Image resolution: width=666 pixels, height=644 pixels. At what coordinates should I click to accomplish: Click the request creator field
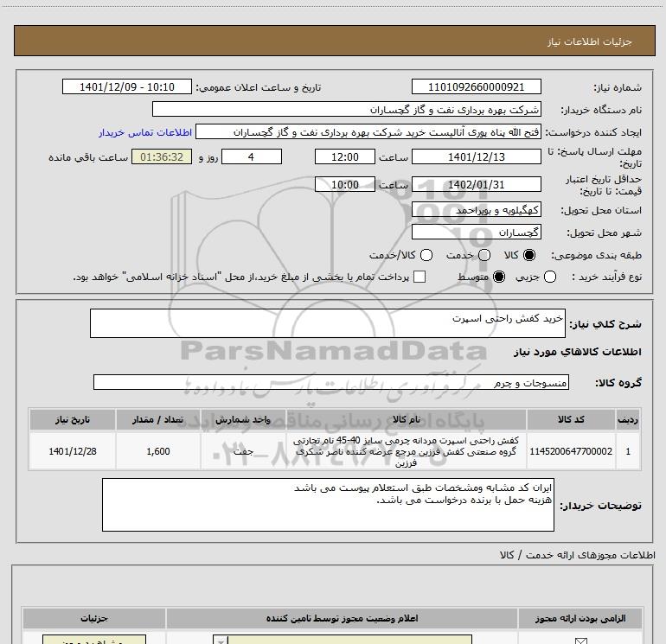368,132
